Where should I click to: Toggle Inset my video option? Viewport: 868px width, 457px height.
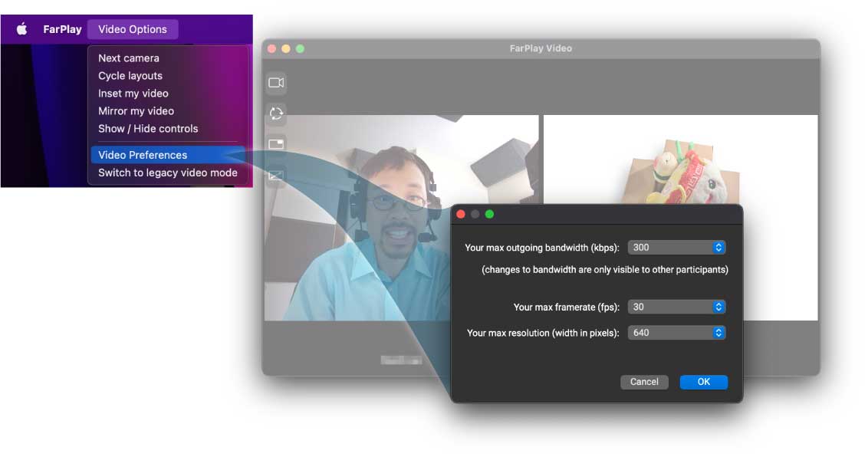pyautogui.click(x=133, y=94)
